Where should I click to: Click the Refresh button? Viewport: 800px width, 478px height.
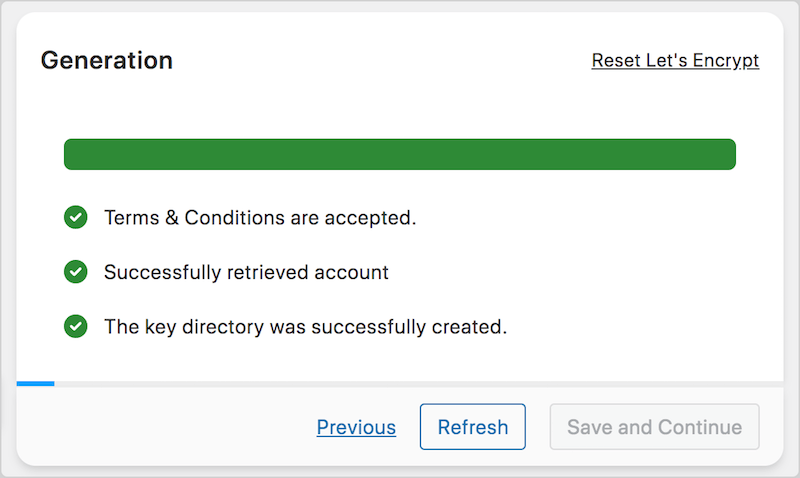pyautogui.click(x=472, y=427)
